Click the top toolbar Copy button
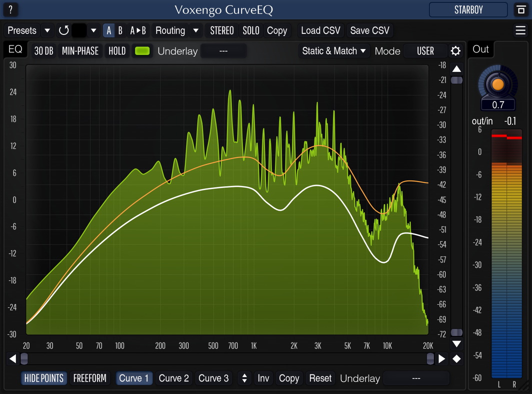This screenshot has width=532, height=394. pos(277,30)
